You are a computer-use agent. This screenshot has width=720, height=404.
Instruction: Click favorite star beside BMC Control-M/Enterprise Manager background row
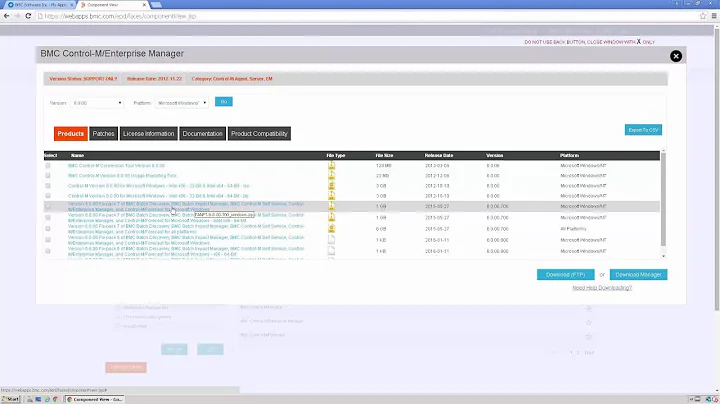pyautogui.click(x=589, y=322)
